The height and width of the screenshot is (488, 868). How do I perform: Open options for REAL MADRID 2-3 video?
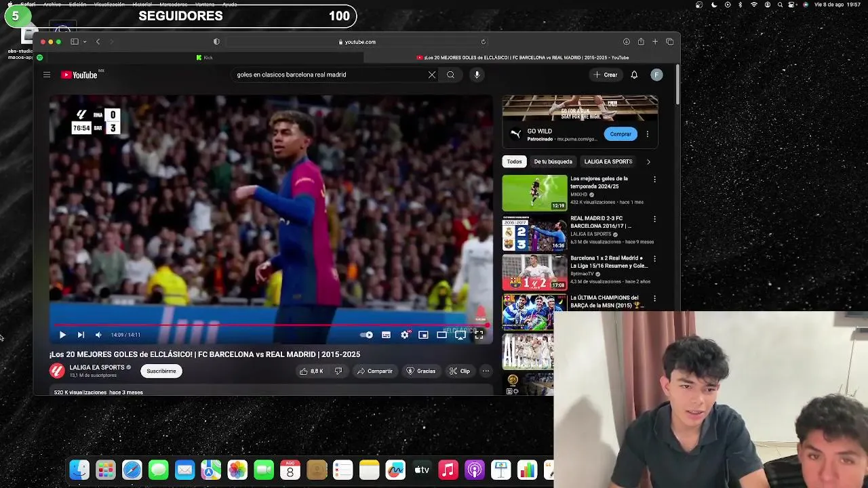pyautogui.click(x=654, y=219)
